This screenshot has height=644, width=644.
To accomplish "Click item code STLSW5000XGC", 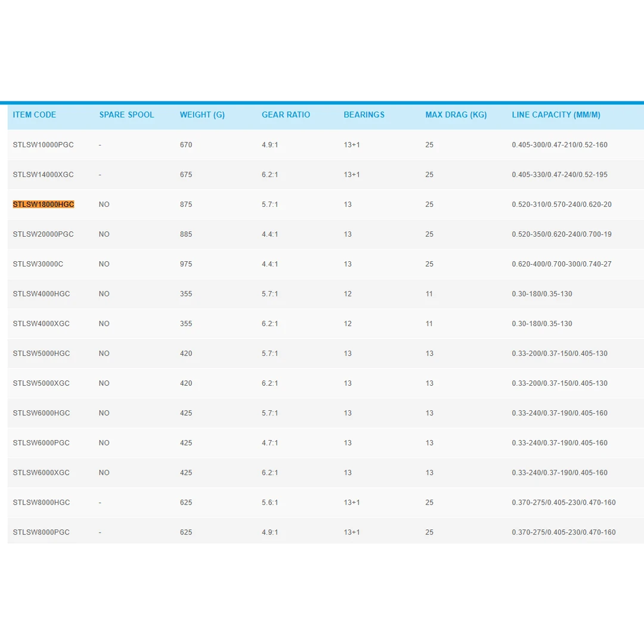I will (x=41, y=383).
